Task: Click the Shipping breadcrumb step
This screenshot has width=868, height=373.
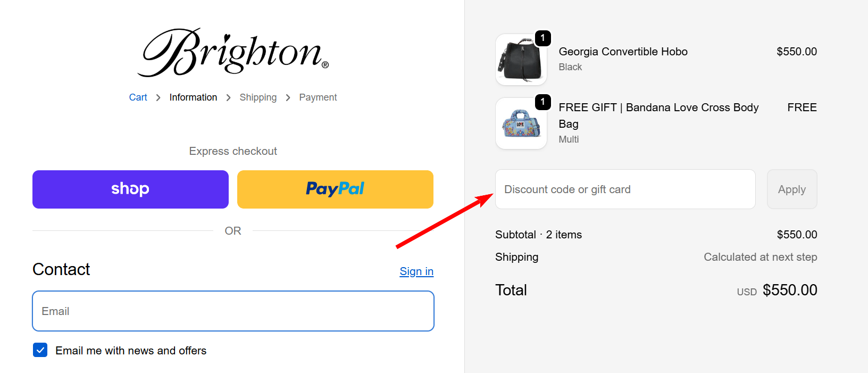Action: [258, 97]
